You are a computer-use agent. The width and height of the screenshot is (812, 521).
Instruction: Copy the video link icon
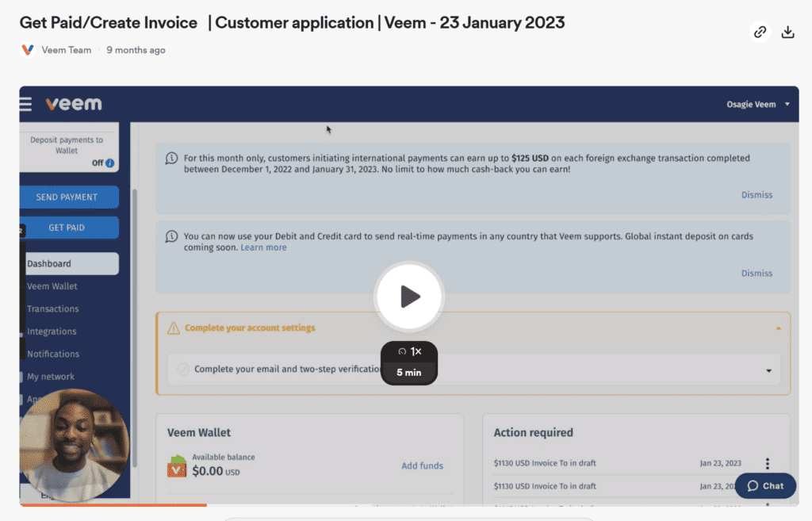(760, 32)
